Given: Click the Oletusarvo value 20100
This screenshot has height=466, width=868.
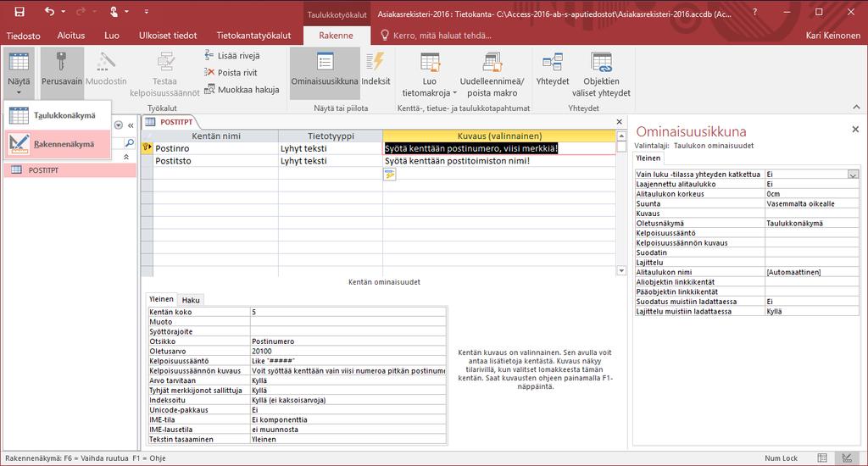Looking at the screenshot, I should click(348, 351).
